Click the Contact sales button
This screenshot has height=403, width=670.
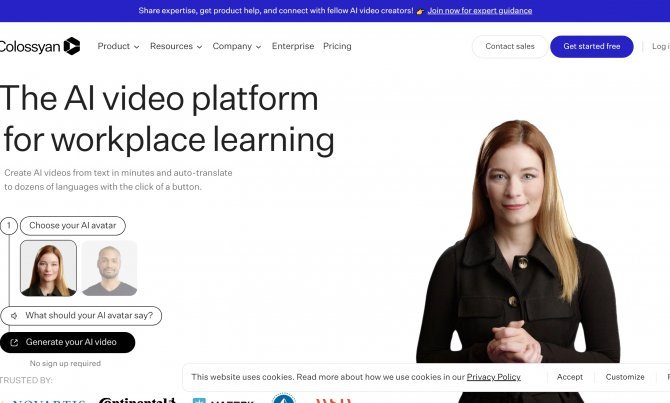tap(510, 46)
